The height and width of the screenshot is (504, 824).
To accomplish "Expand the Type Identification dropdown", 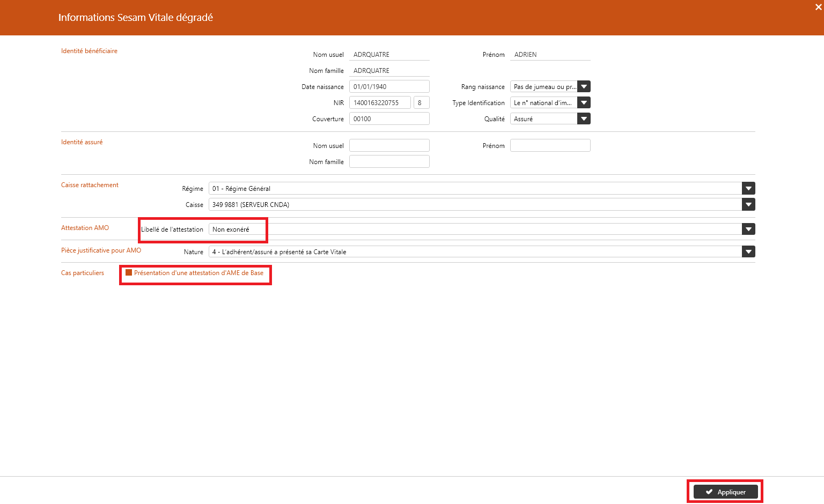I will pyautogui.click(x=584, y=102).
